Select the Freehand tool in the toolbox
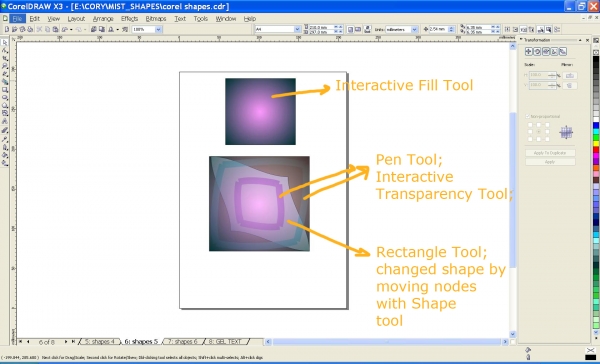Viewport: 600px width, 364px height. (x=5, y=73)
